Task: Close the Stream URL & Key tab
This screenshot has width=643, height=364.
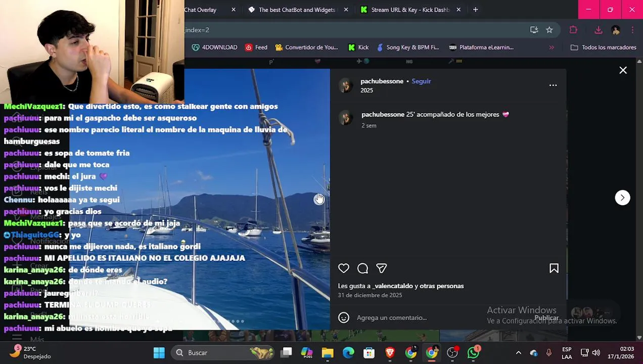Action: pos(458,10)
